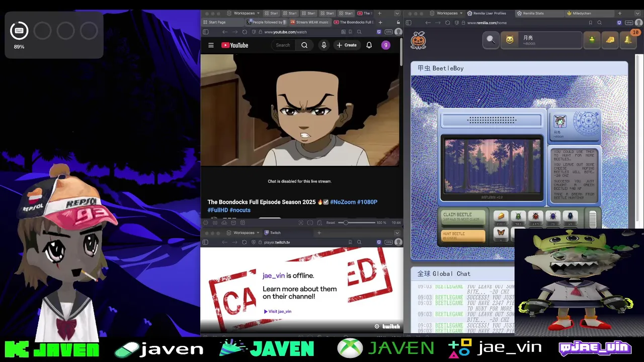The height and width of the screenshot is (362, 644).
Task: Open tab list chevron in YouTube window
Action: click(x=397, y=13)
